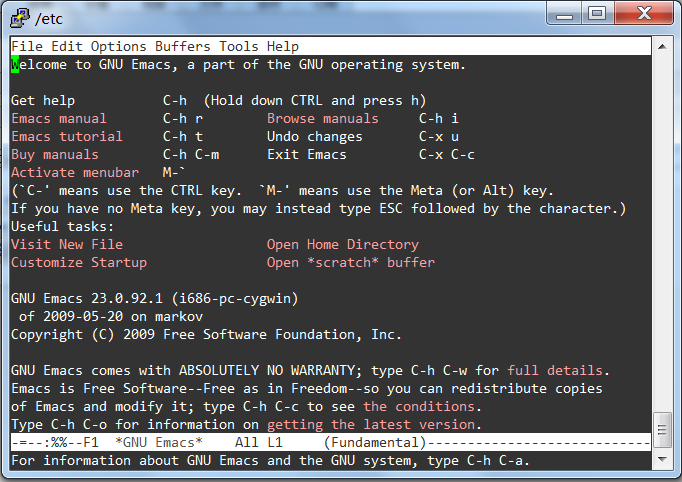
Task: Maximize the /etc window
Action: click(597, 13)
